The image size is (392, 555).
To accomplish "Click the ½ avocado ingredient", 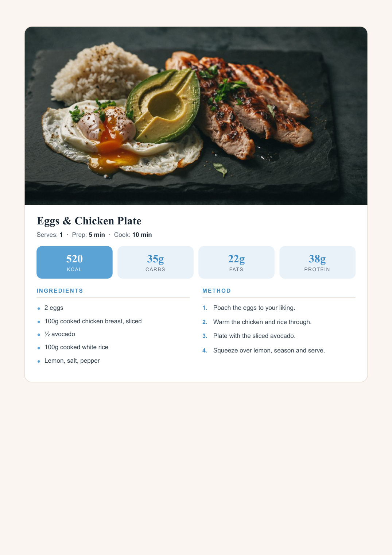I will [60, 334].
